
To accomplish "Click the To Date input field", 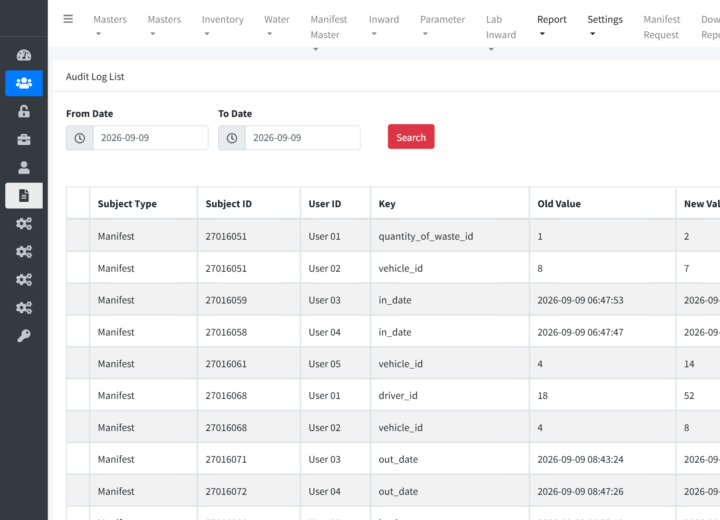I will tap(303, 138).
